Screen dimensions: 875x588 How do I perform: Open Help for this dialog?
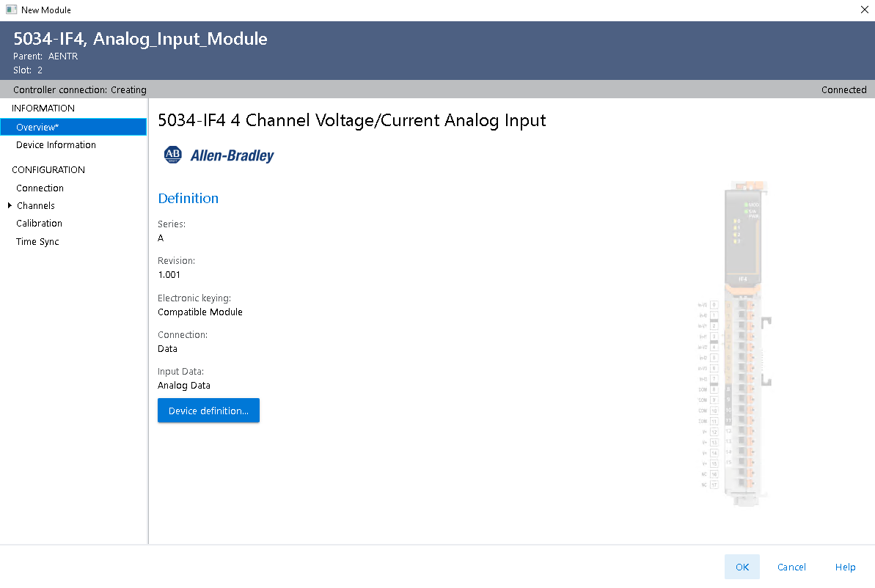point(845,567)
